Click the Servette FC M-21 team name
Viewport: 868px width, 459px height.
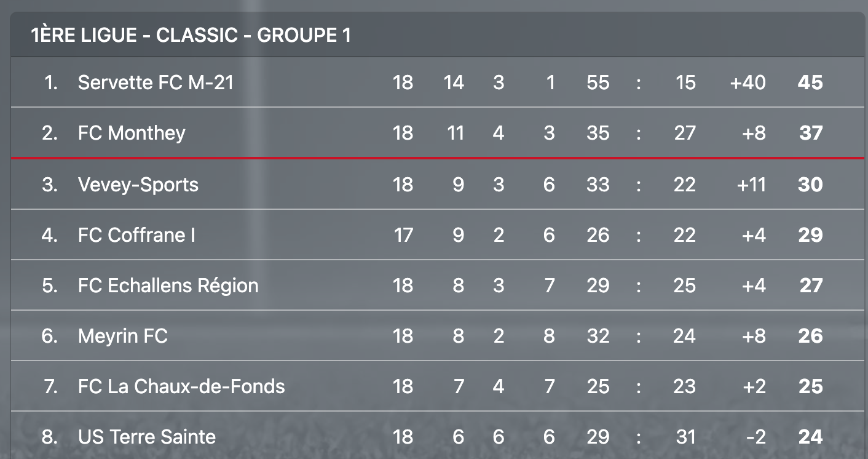coord(156,82)
